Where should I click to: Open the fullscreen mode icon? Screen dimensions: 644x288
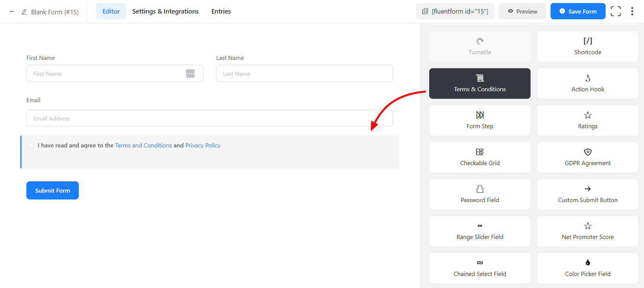[x=615, y=11]
